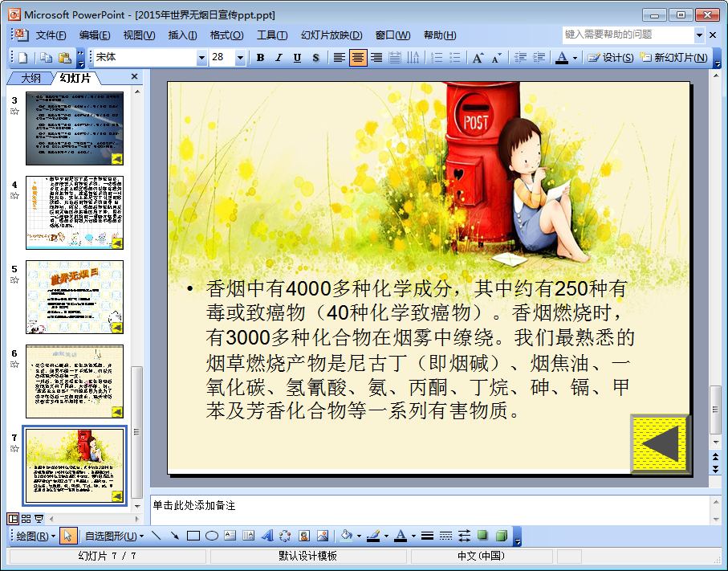Click the distributed alignment icon

tap(395, 58)
